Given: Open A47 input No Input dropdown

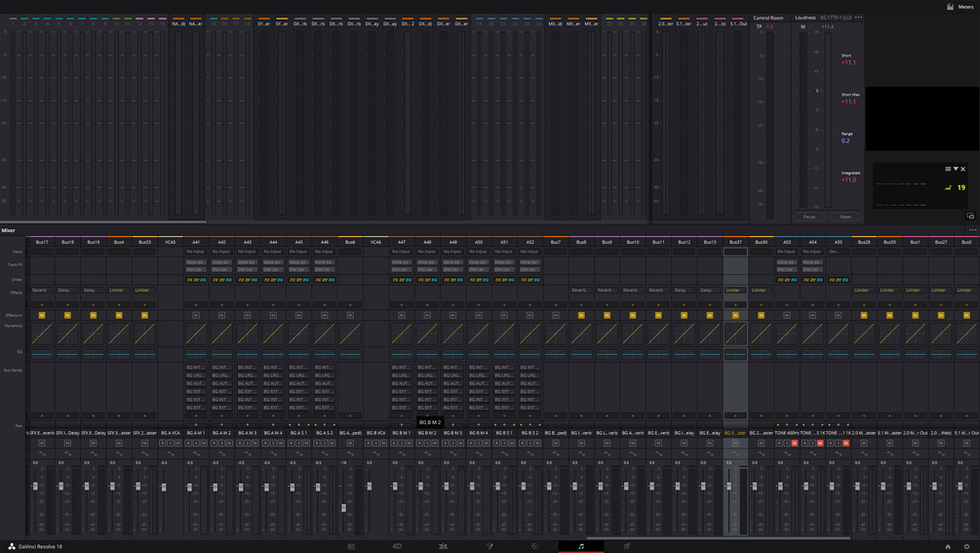Looking at the screenshot, I should (x=401, y=252).
